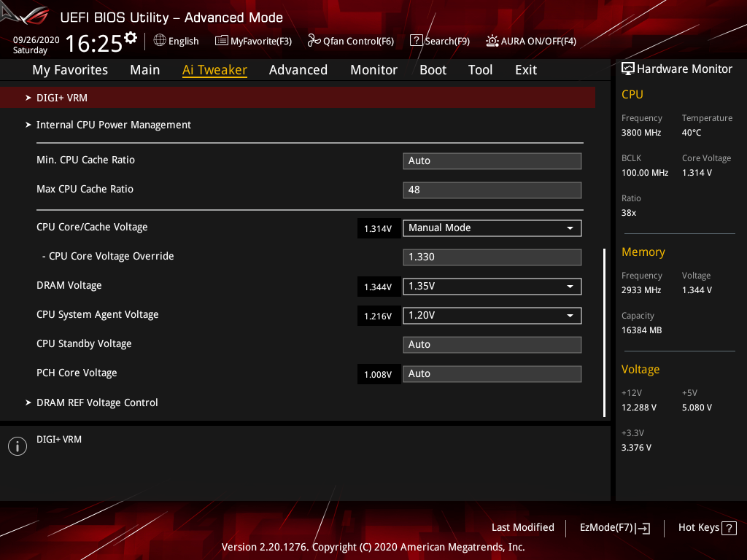Go to the Exit tab
Image resolution: width=747 pixels, height=560 pixels.
pyautogui.click(x=526, y=70)
